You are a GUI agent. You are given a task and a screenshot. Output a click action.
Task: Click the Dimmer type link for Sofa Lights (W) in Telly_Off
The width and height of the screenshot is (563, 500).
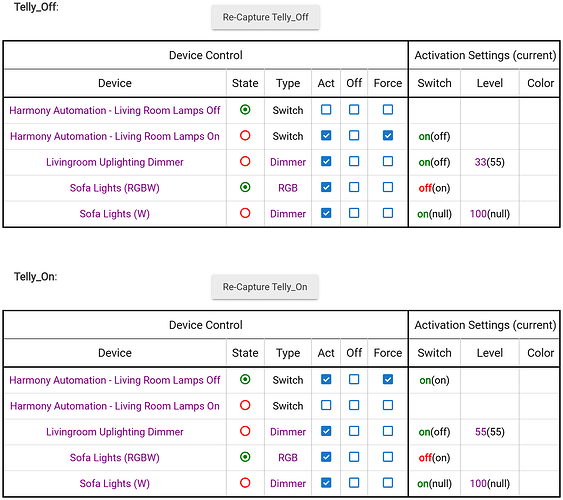(288, 214)
